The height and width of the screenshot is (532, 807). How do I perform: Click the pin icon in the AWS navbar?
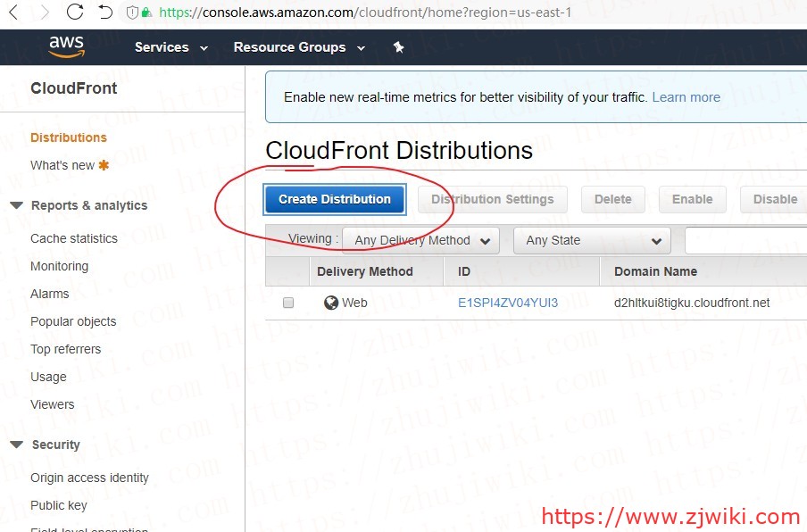[398, 47]
